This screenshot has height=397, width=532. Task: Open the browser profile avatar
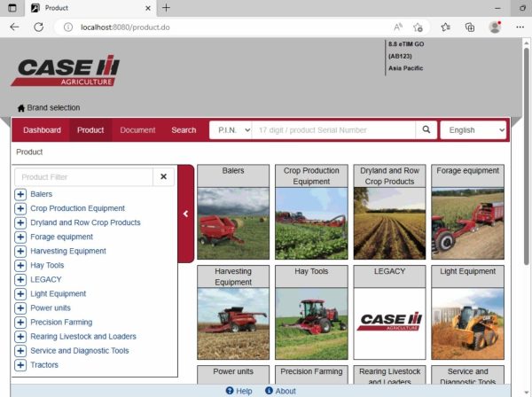495,27
